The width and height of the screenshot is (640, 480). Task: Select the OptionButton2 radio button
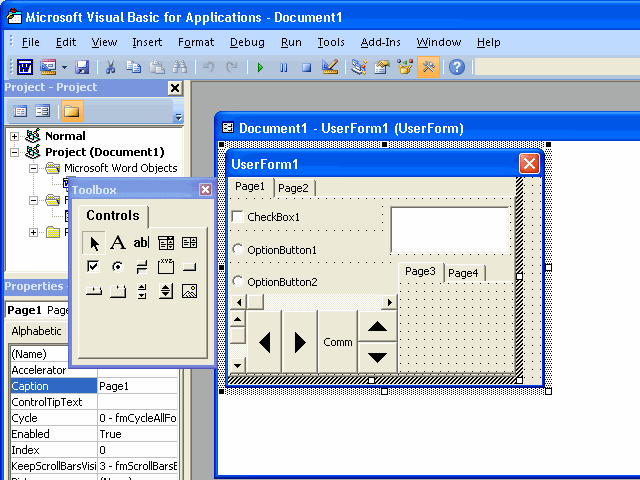point(238,281)
